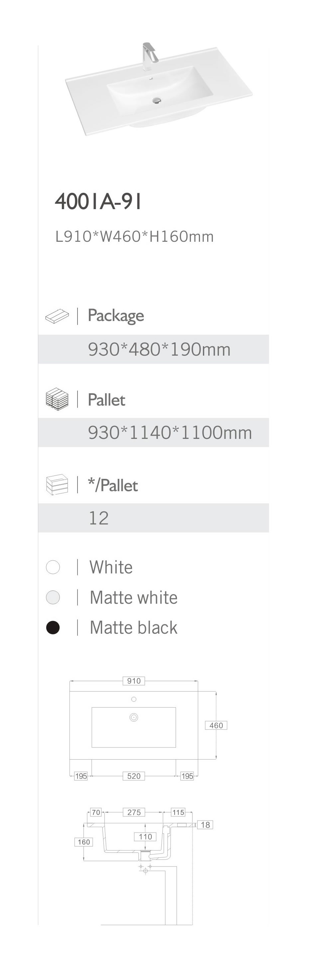Click the pallet quantity value 12
Image resolution: width=313 pixels, height=980 pixels.
(x=98, y=518)
